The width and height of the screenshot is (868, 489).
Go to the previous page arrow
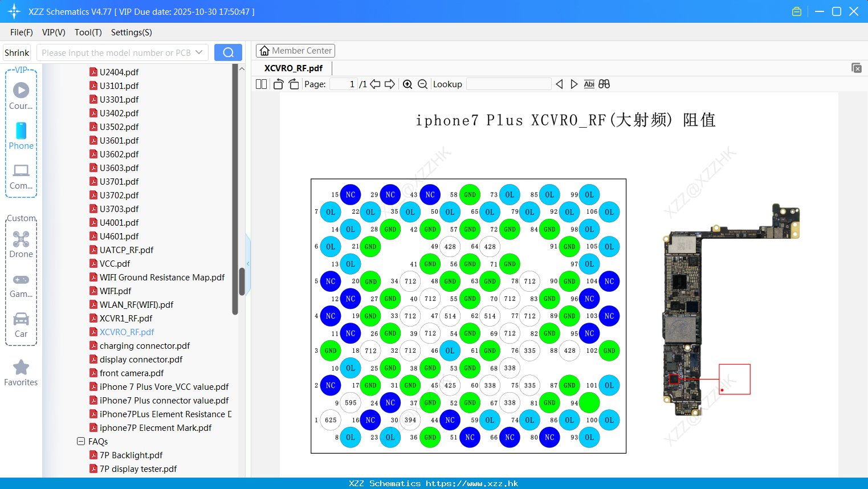point(375,84)
